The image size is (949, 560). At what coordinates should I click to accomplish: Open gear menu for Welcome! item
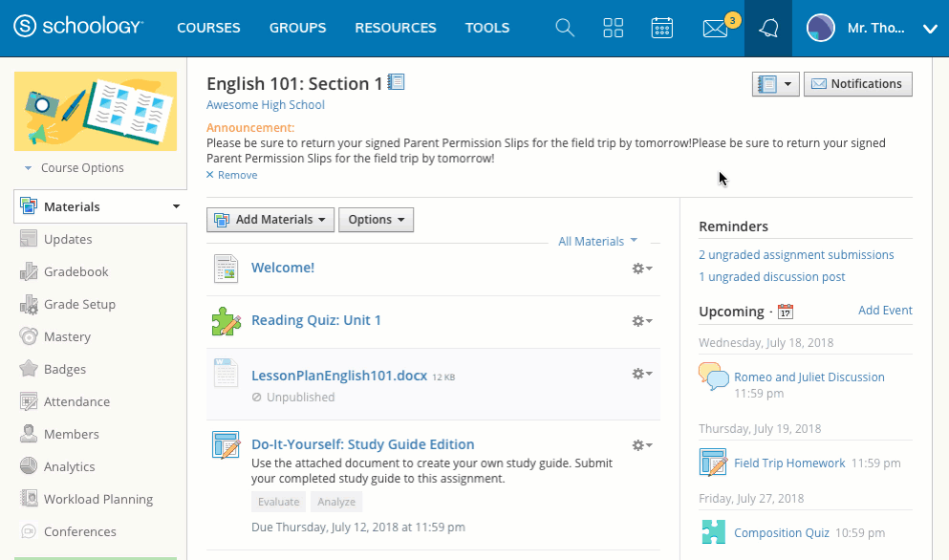click(x=642, y=269)
